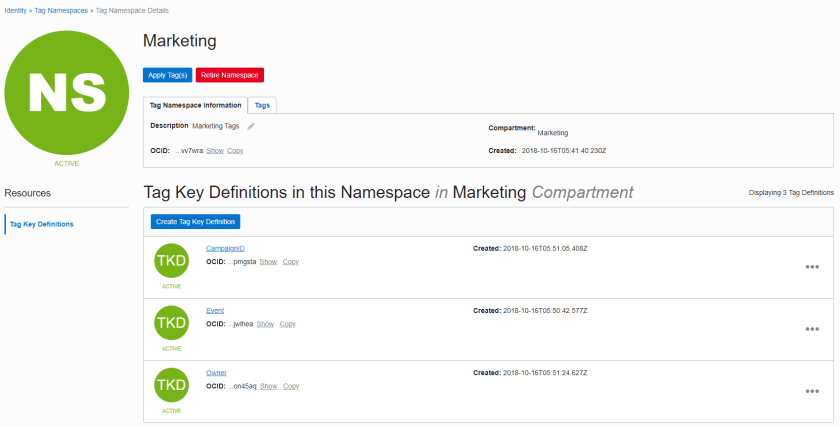Open three-dot actions menu for Event
840x427 pixels.
(x=813, y=329)
